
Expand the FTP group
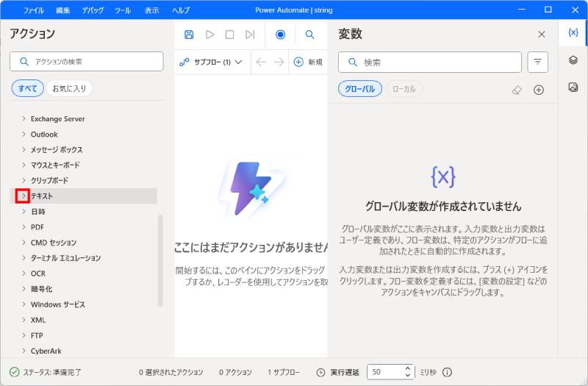(x=24, y=335)
